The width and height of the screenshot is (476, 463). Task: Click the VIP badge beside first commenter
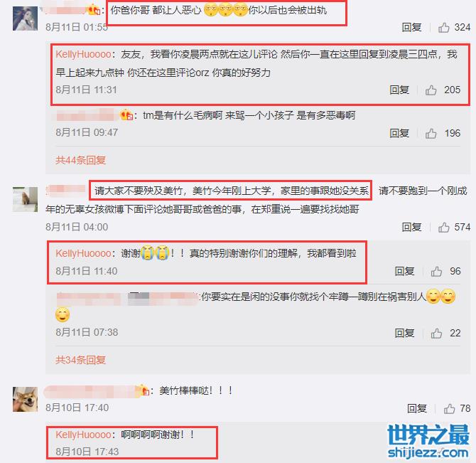[94, 11]
